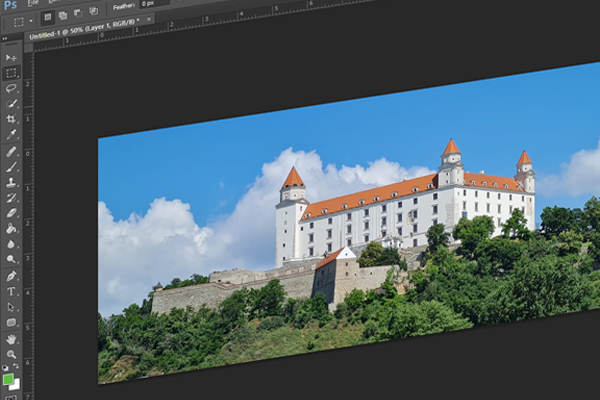The height and width of the screenshot is (400, 600).
Task: Choose Add to selection mode
Action: (x=63, y=15)
